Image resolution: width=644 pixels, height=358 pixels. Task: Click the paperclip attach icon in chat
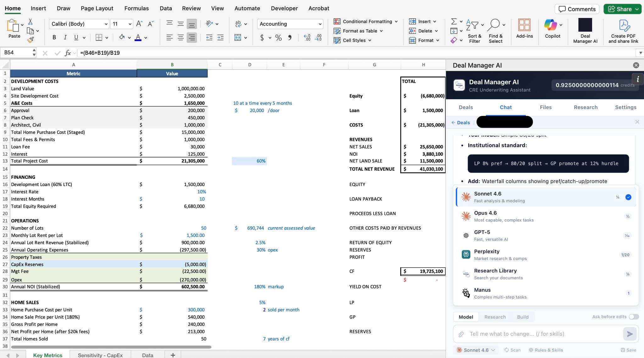click(x=461, y=334)
